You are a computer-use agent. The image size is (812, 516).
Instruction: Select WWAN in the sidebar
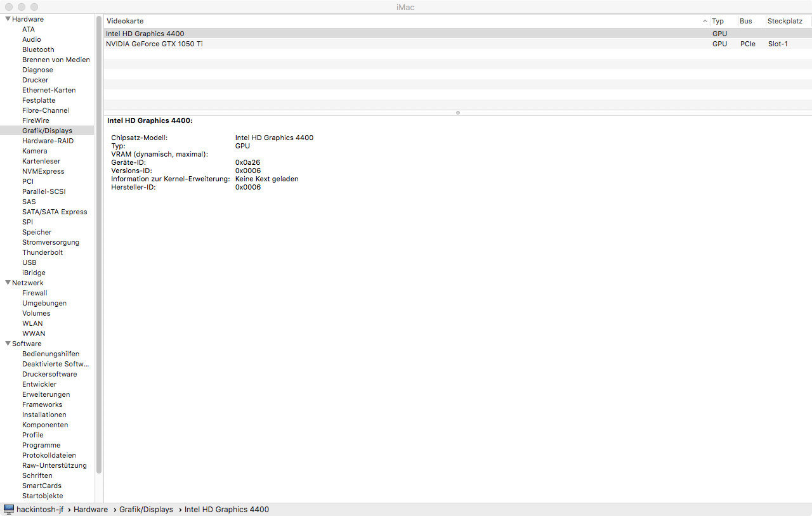[34, 333]
